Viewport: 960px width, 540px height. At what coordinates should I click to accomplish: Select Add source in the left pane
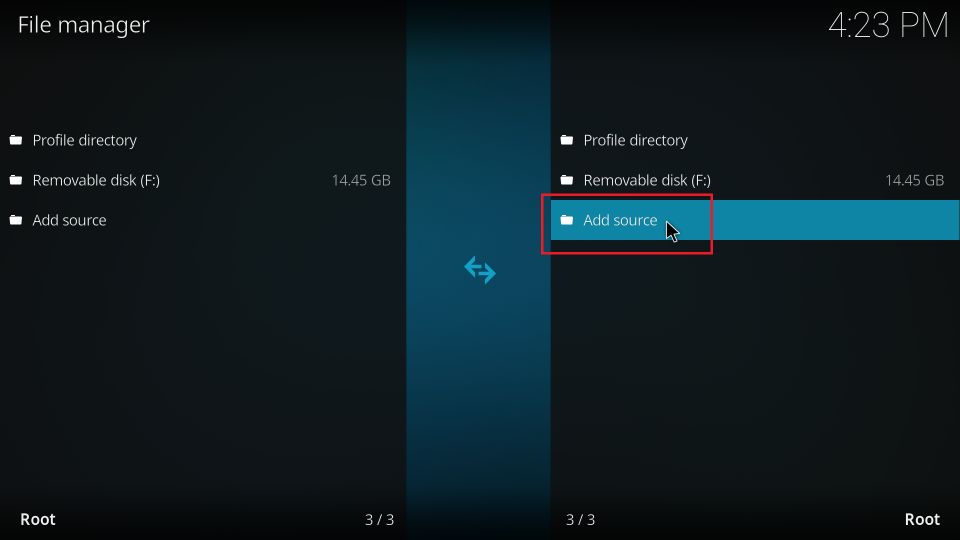69,220
